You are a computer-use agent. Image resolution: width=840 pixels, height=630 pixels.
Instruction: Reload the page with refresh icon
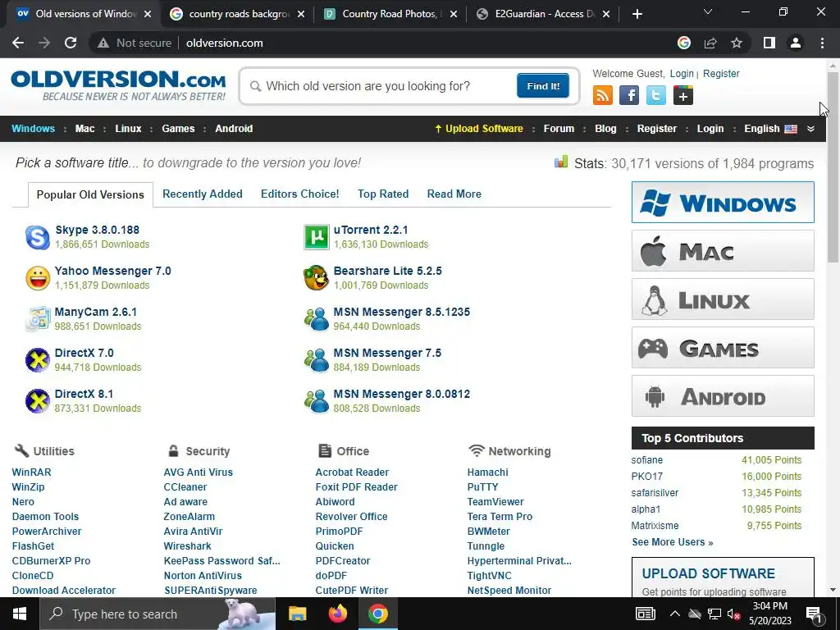click(x=71, y=43)
